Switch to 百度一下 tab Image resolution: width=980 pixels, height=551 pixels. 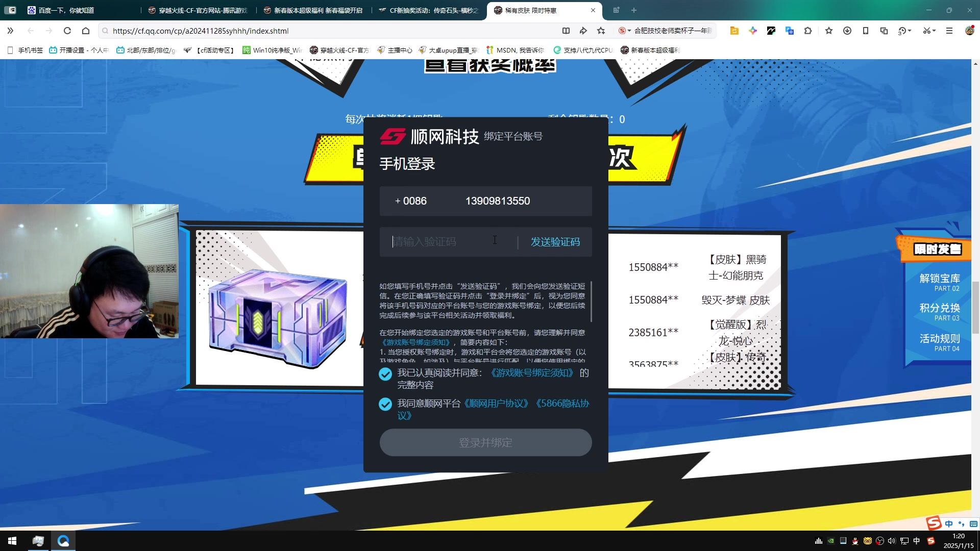pyautogui.click(x=82, y=10)
